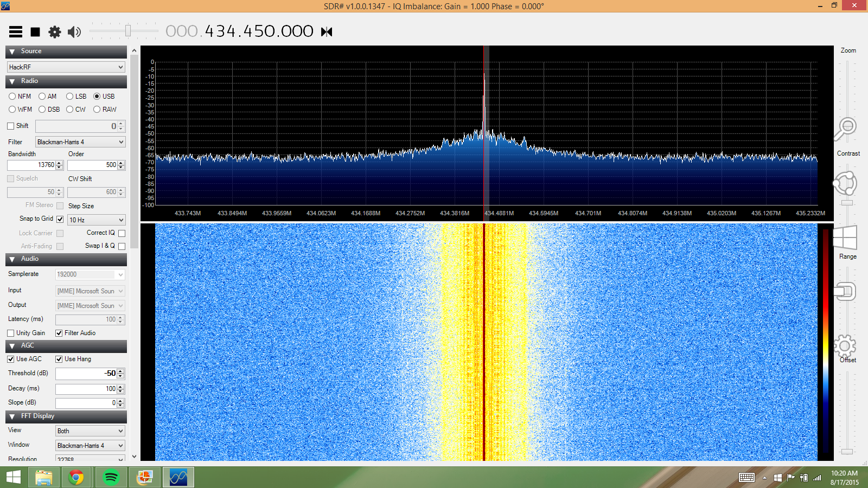Click the center tuning icon beside frequency
The image size is (868, 488).
click(x=327, y=32)
